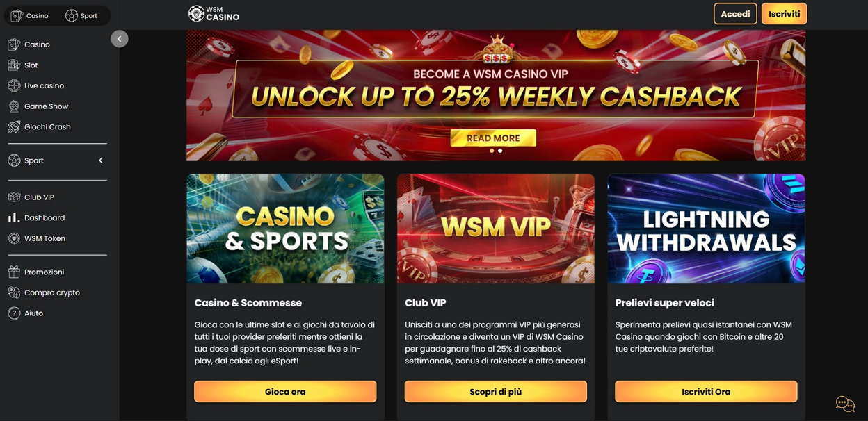Select second banner carousel dot
868x421 pixels.
500,151
